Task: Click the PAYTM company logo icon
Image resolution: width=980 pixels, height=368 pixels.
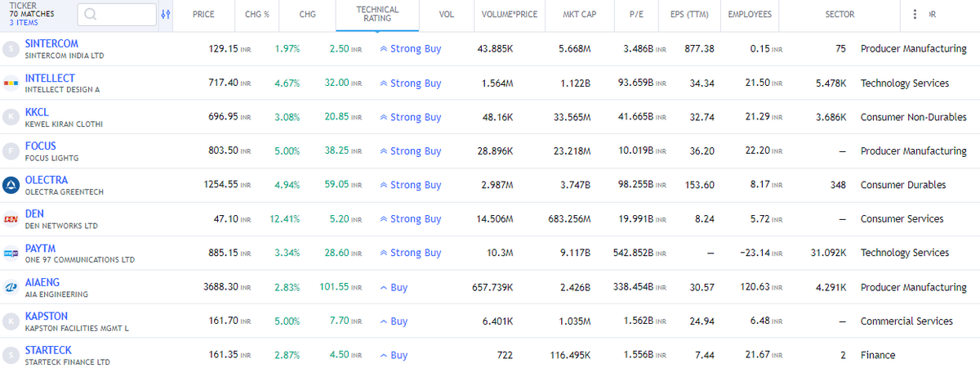Action: 11,253
